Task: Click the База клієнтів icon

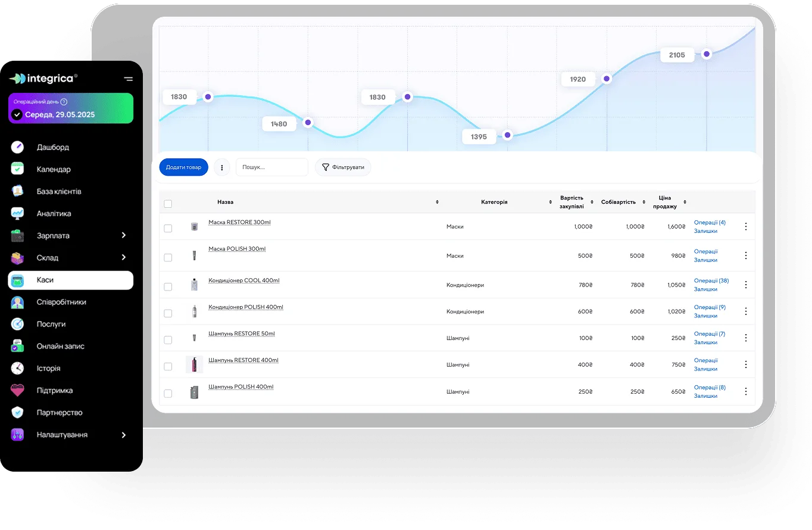Action: (17, 191)
